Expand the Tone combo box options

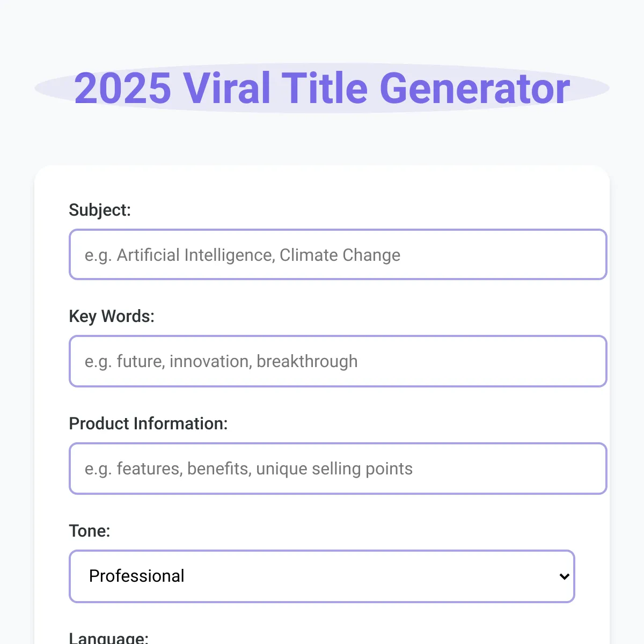coord(322,576)
